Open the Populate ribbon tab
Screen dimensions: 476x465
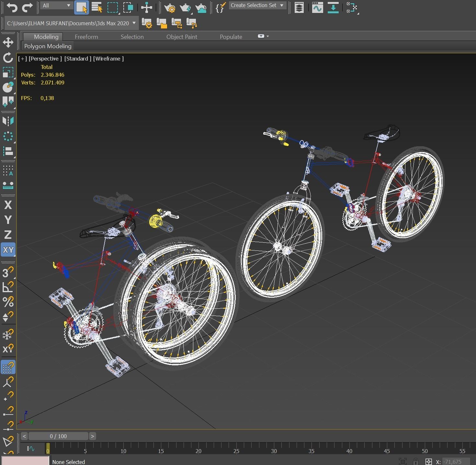pos(231,37)
